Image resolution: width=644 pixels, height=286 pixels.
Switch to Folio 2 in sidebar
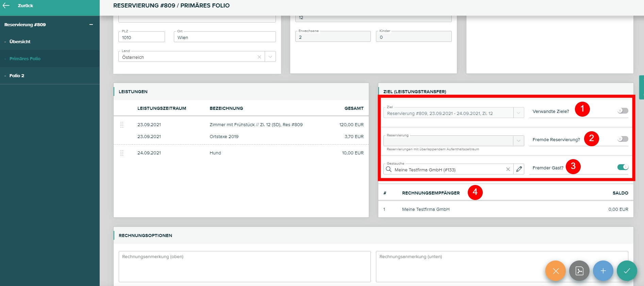pyautogui.click(x=17, y=75)
